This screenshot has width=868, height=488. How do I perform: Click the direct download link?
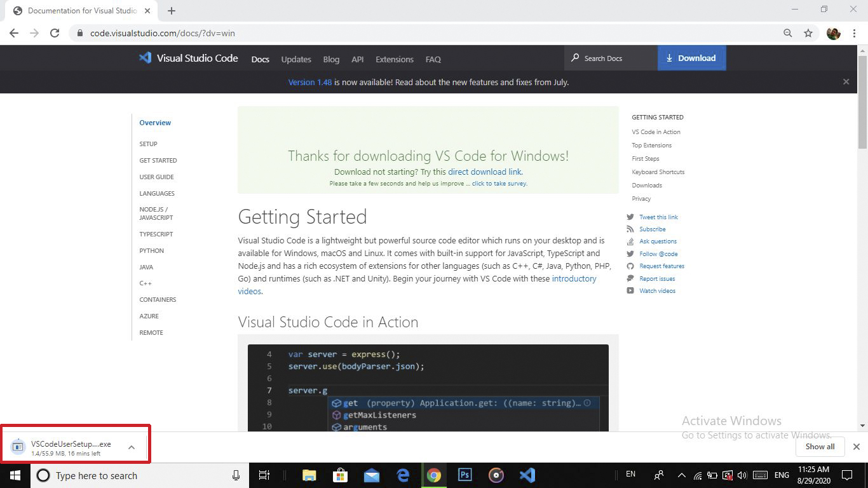[x=485, y=172]
